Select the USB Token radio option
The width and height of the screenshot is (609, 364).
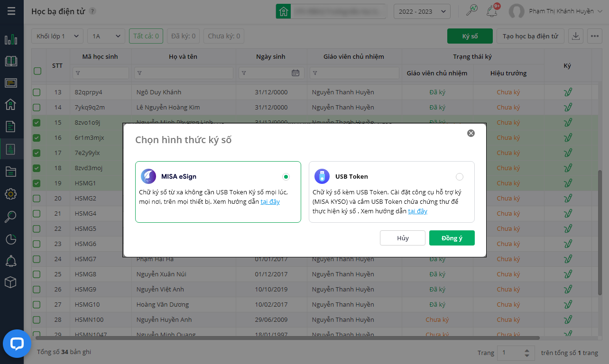coord(459,177)
